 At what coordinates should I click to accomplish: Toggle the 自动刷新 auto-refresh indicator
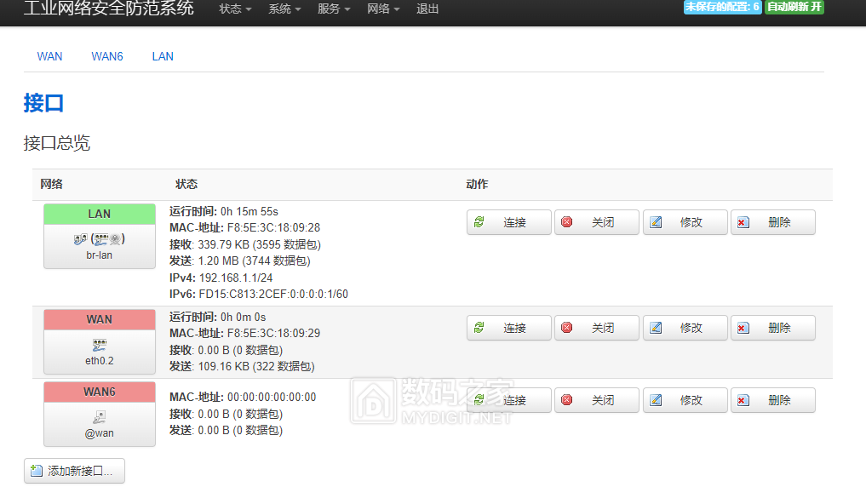tap(794, 8)
